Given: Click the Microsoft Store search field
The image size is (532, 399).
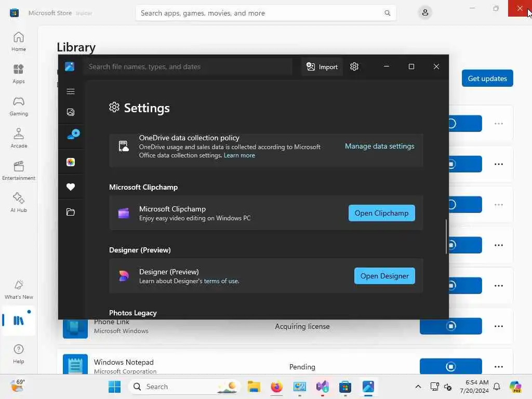Looking at the screenshot, I should click(x=265, y=13).
